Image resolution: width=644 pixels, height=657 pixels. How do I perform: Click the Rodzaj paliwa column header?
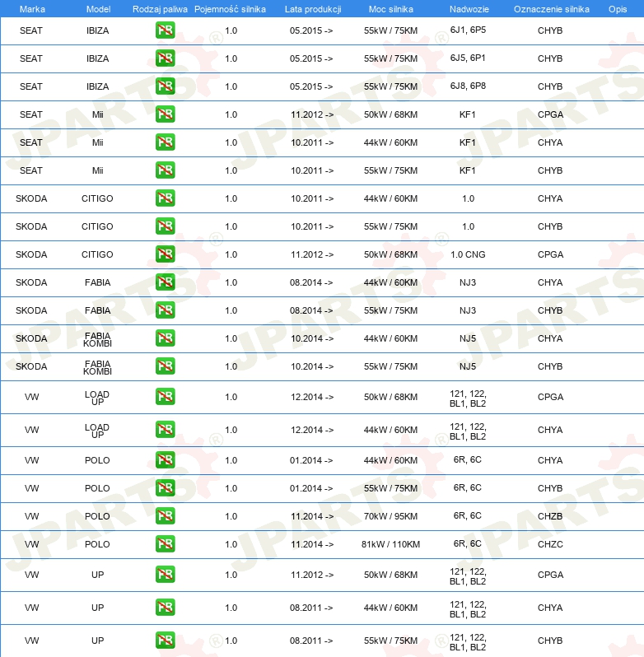click(x=160, y=9)
